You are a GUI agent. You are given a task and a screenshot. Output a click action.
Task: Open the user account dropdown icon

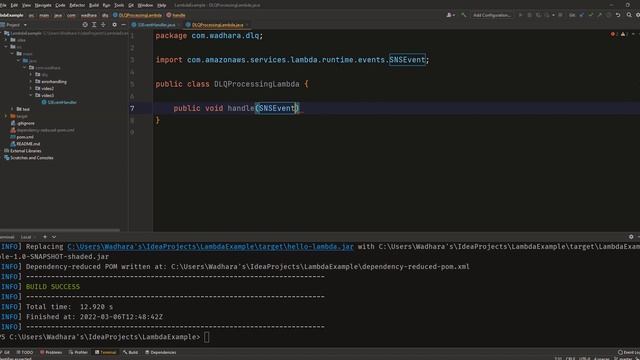tap(451, 15)
